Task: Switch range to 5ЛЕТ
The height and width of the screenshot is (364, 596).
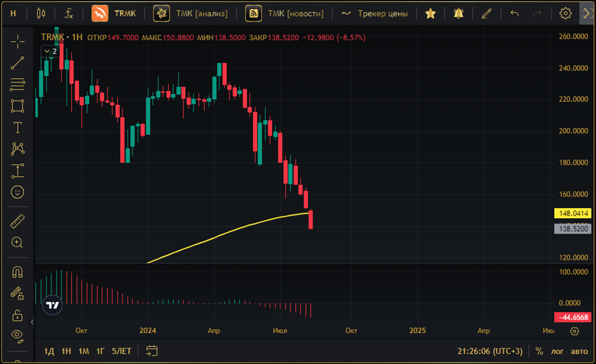Action: 121,351
